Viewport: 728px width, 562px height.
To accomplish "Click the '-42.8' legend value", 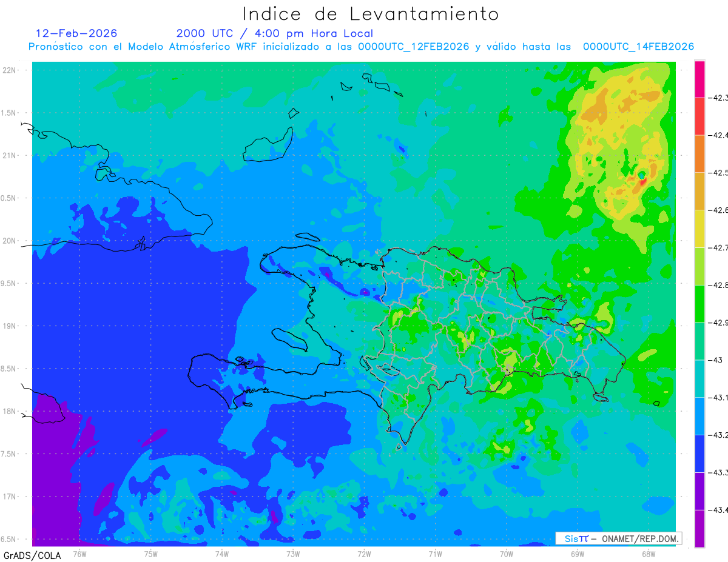I will [x=719, y=285].
